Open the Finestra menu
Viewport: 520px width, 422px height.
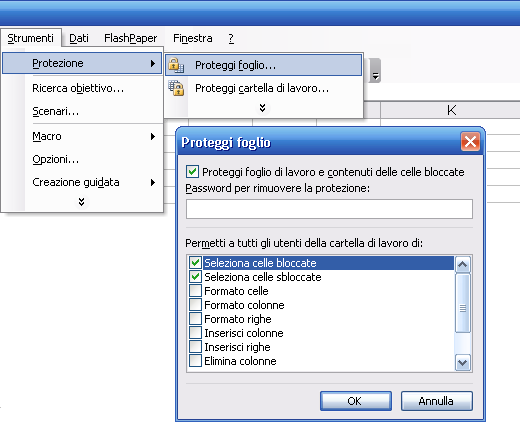pyautogui.click(x=193, y=38)
